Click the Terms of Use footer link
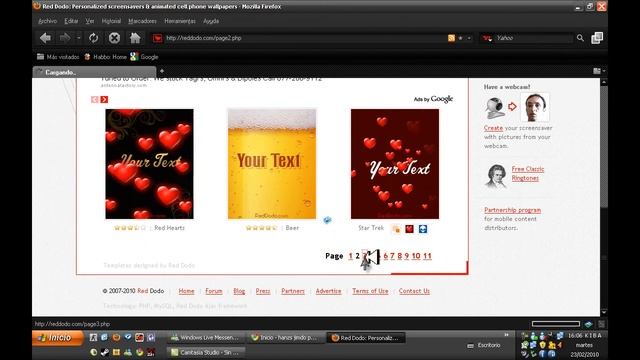The height and width of the screenshot is (360, 640). [x=370, y=291]
